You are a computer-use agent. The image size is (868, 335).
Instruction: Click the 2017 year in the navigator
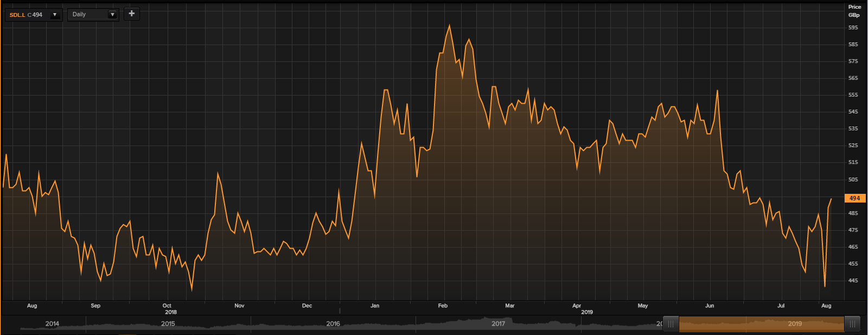[x=498, y=324]
